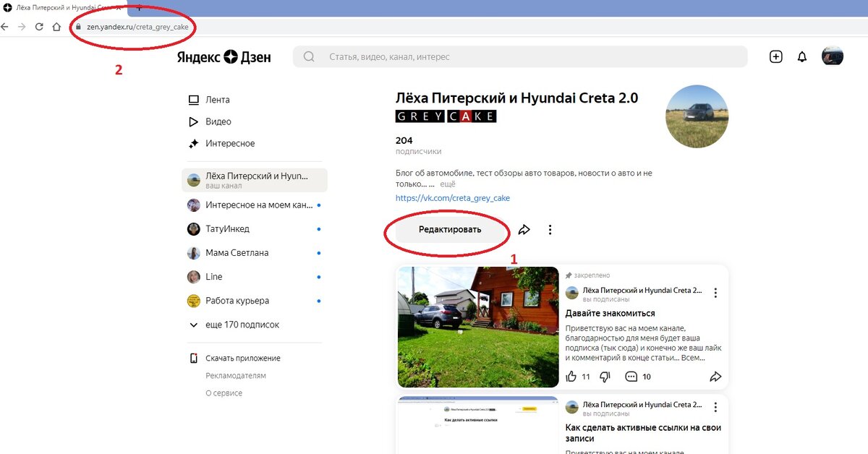The image size is (868, 454).
Task: Click the author avatar on the pinned post
Action: [x=571, y=293]
